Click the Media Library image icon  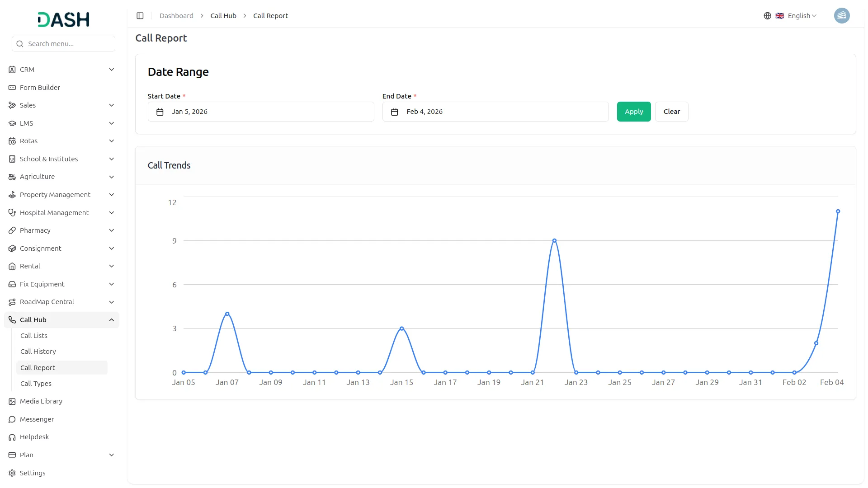[12, 401]
